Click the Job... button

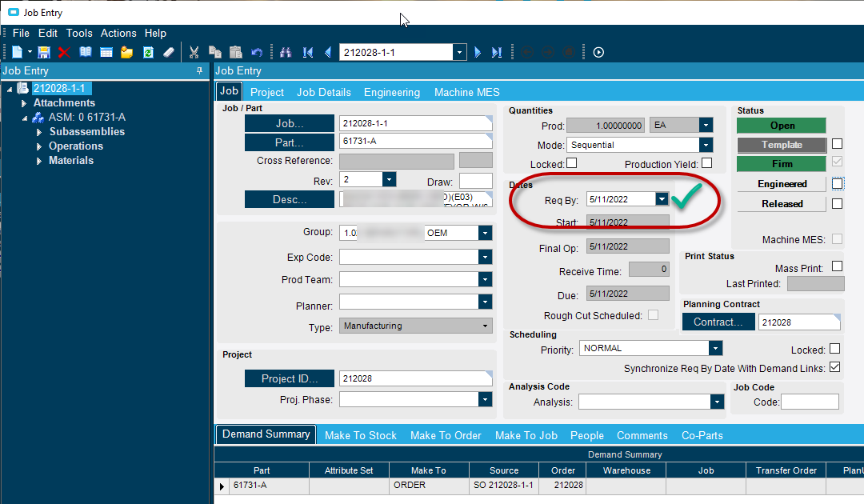(x=290, y=123)
